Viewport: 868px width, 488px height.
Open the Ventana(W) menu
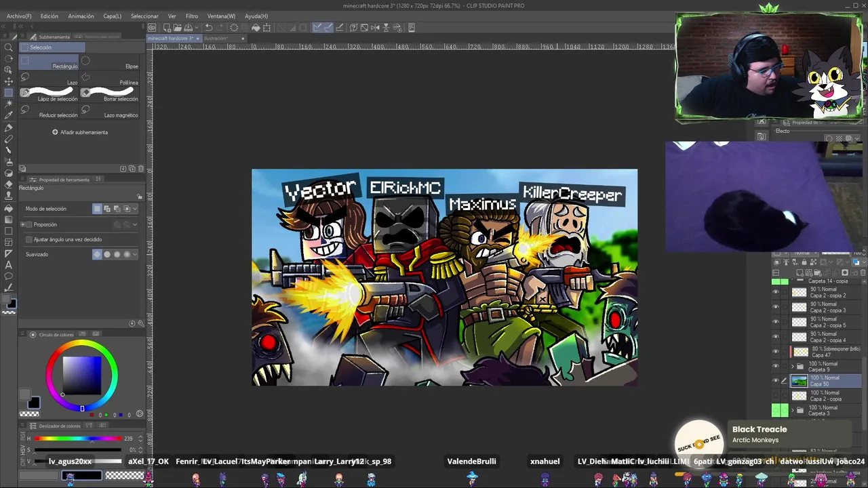tap(221, 16)
